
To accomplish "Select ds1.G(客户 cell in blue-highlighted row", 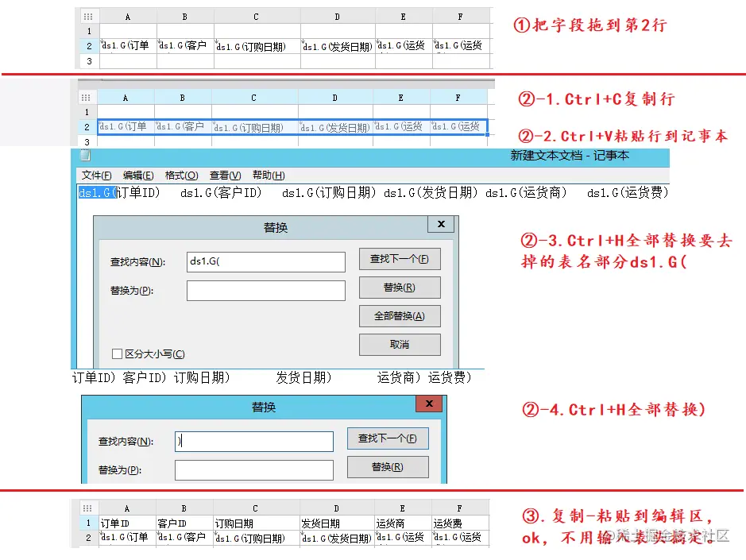I will (x=183, y=126).
